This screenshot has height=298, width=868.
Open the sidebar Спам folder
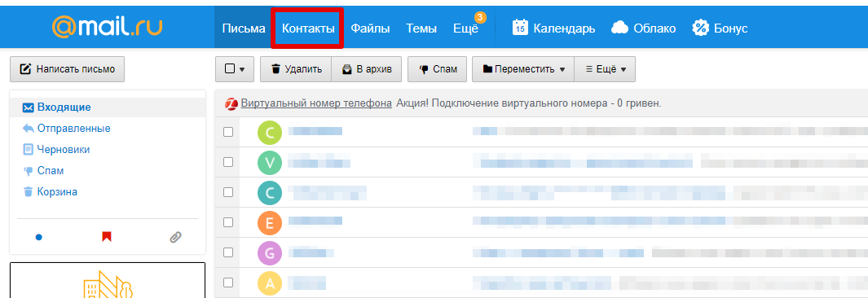51,171
